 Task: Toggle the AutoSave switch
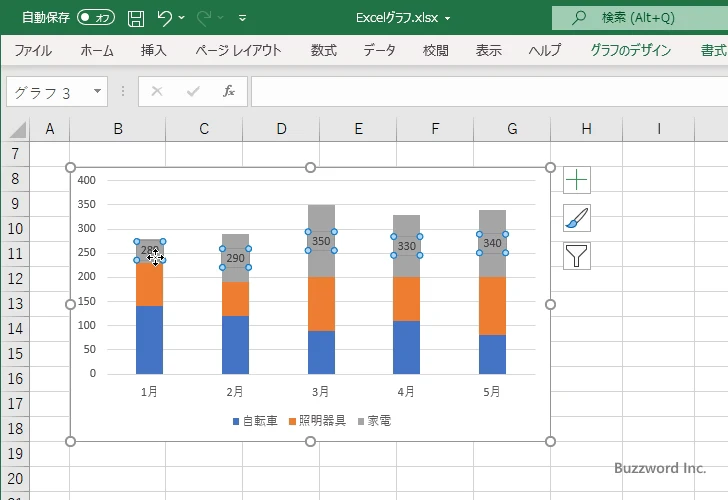[x=96, y=18]
